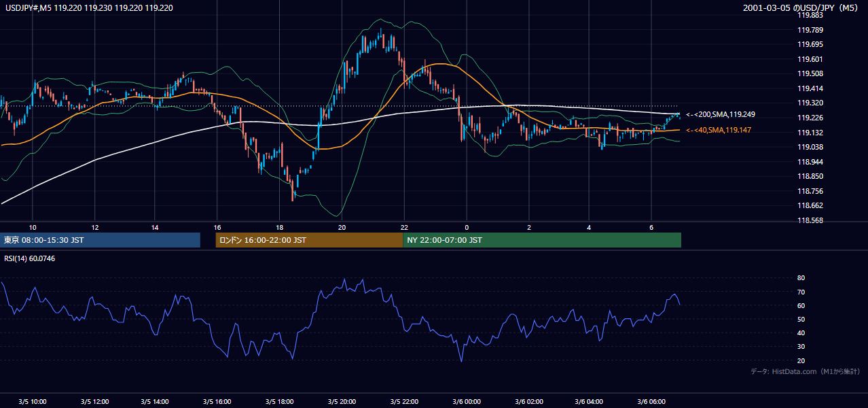This screenshot has width=868, height=408.
Task: Click price axis value 118.756
Action: [810, 191]
